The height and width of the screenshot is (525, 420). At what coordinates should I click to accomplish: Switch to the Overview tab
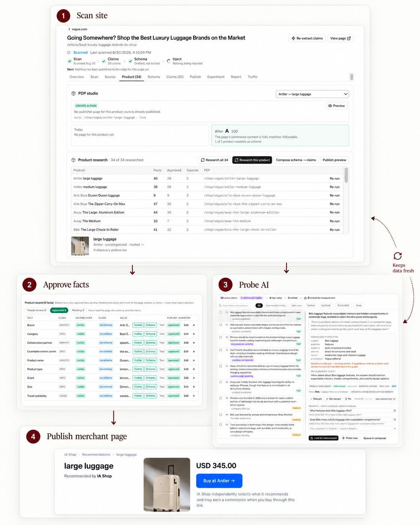[77, 77]
